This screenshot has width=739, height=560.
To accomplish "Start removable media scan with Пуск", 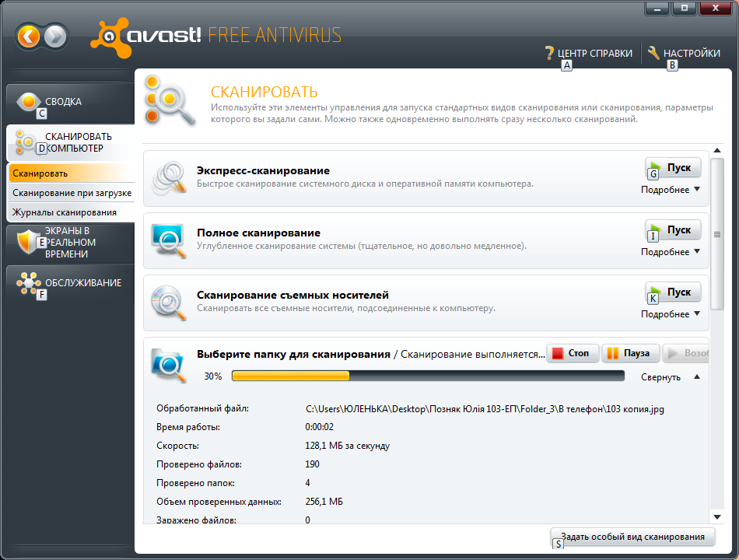I will click(673, 292).
